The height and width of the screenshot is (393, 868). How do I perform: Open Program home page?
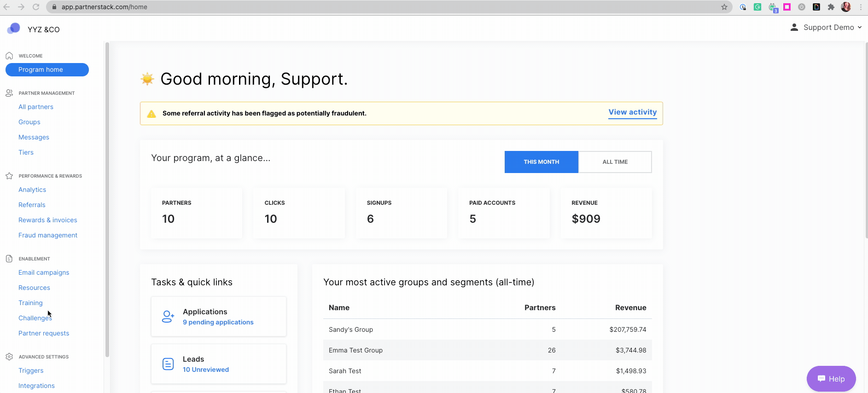[x=47, y=69]
